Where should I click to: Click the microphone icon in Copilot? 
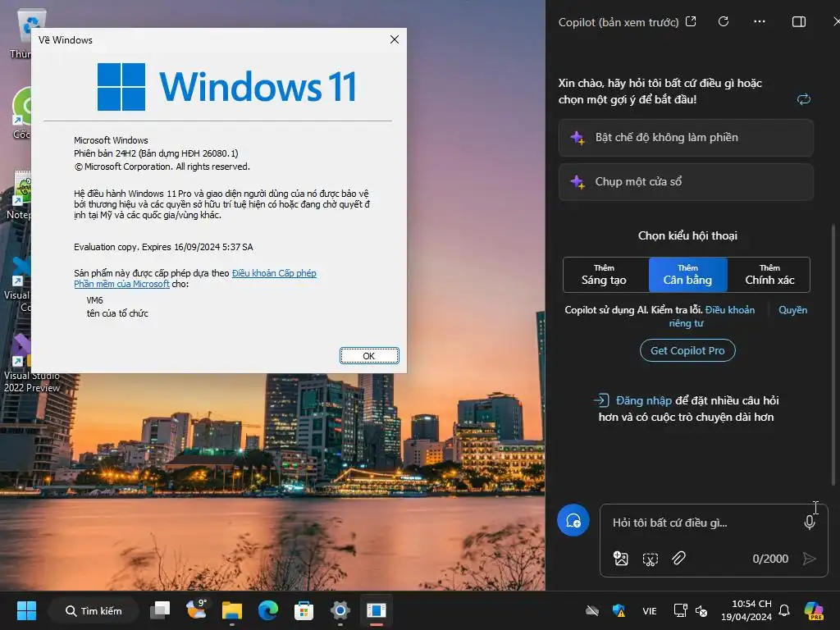[810, 523]
